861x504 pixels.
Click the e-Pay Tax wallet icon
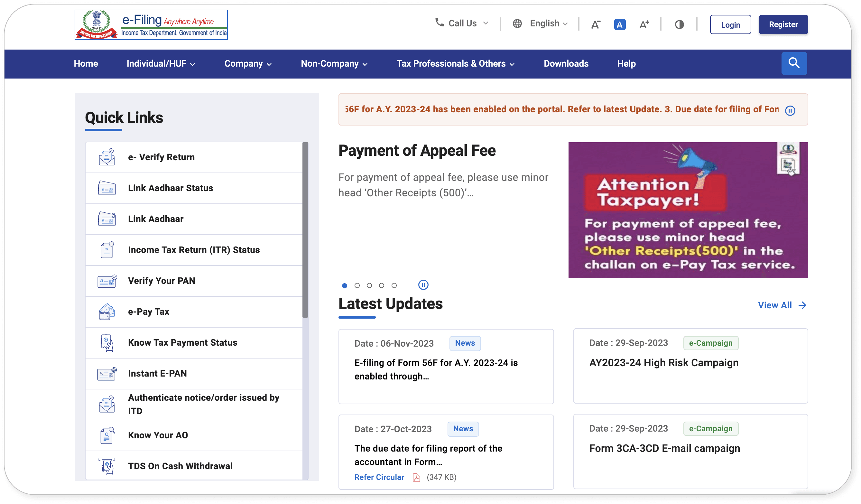point(106,312)
